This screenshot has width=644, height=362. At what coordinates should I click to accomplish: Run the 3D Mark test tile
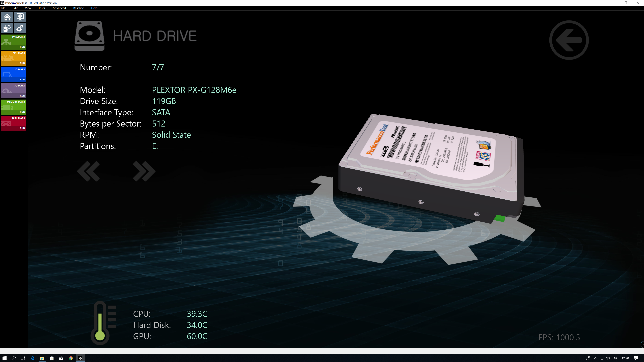14,91
